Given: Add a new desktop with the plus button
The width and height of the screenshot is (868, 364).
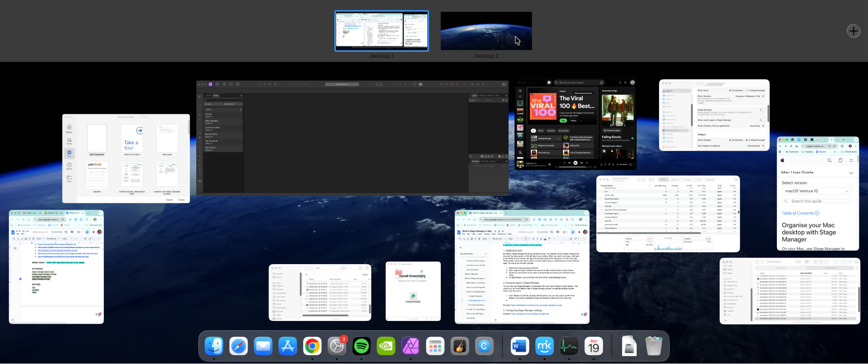Looking at the screenshot, I should [853, 31].
